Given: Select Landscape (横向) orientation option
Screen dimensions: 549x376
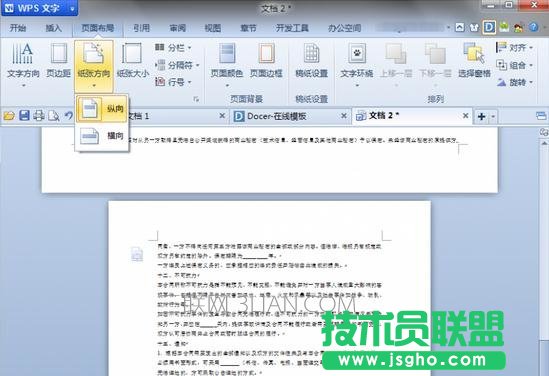Looking at the screenshot, I should 102,136.
